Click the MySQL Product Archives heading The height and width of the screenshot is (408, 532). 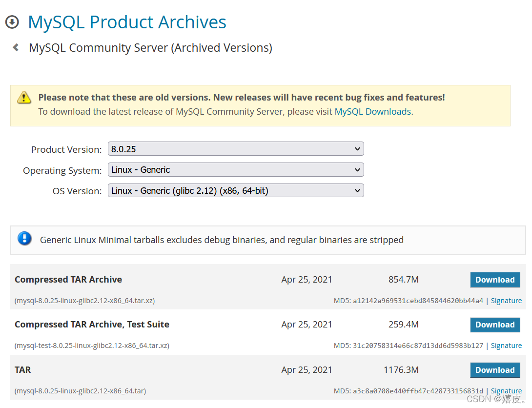point(127,22)
